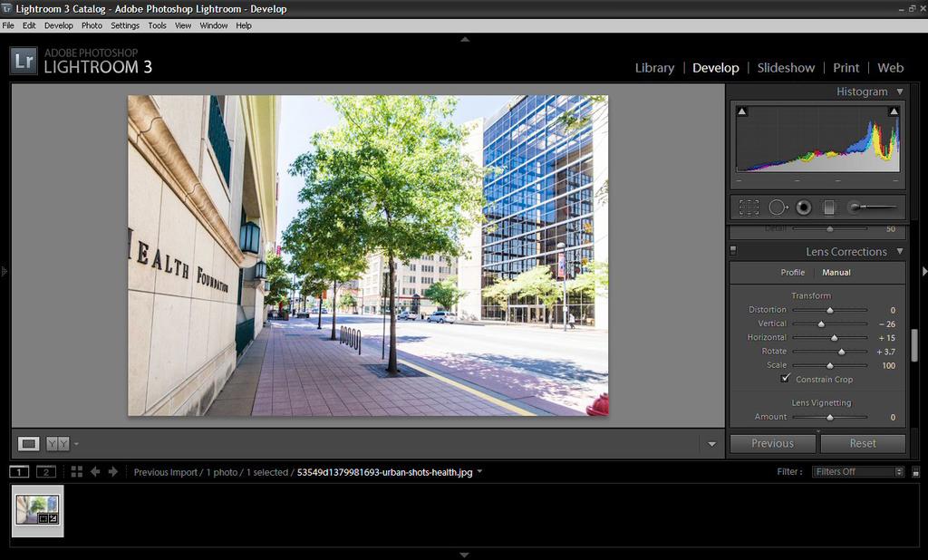Switch to Loupe view in toolbar

click(29, 443)
